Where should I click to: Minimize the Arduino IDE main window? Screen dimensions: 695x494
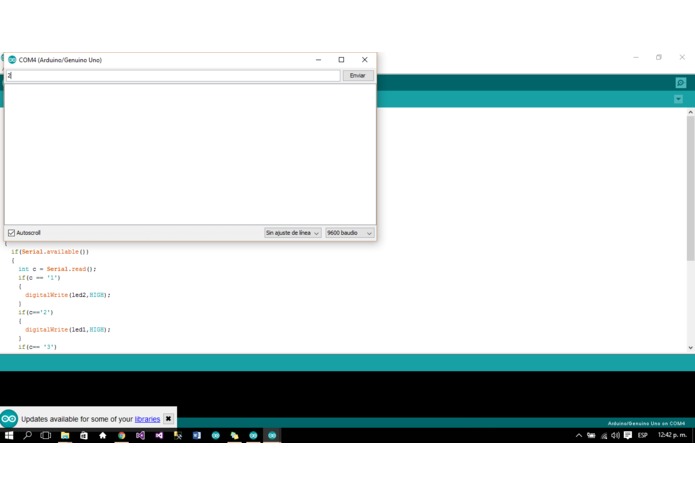[x=636, y=57]
